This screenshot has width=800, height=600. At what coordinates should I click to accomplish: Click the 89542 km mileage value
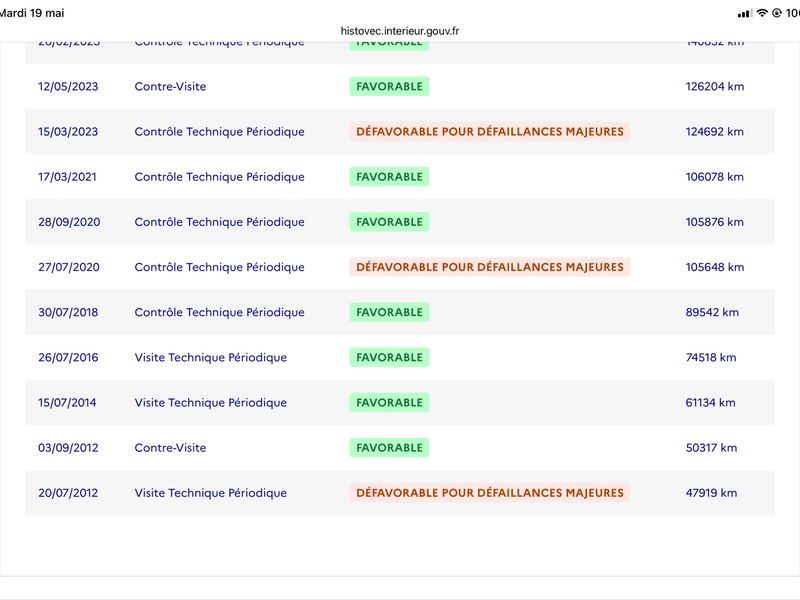[x=712, y=312]
